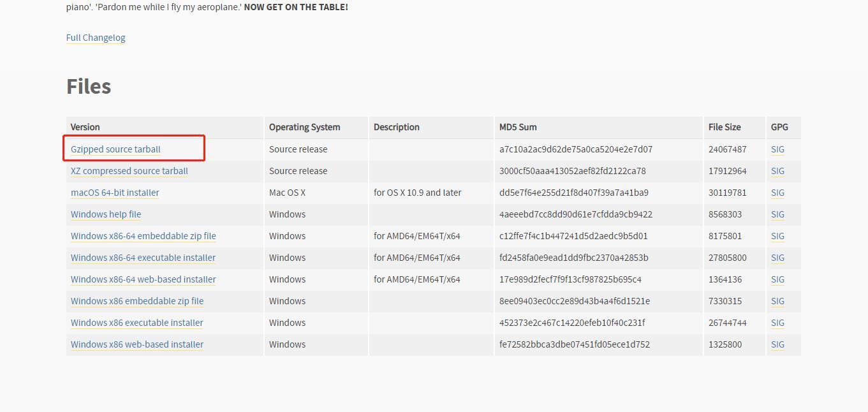Download the Gzipped source tarball

click(115, 149)
